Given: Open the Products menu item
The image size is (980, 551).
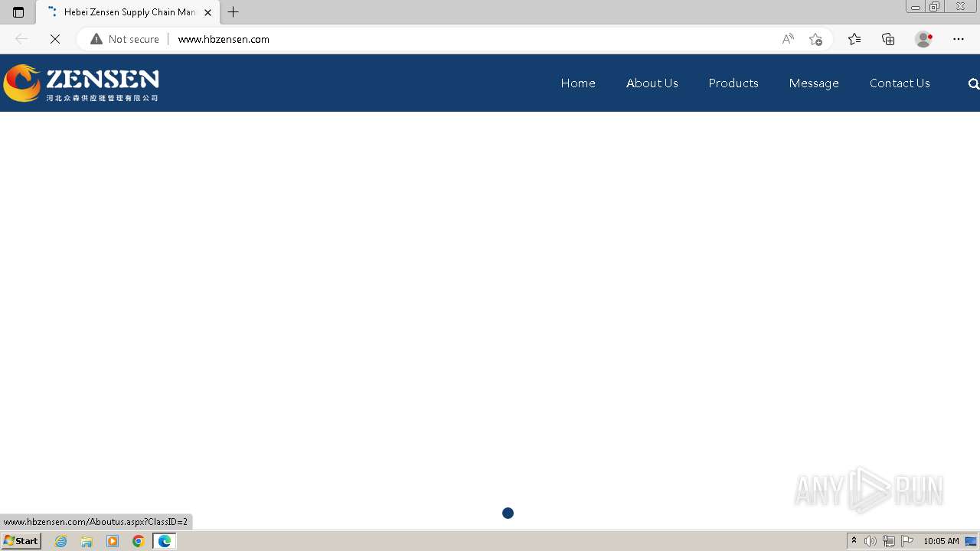Looking at the screenshot, I should pyautogui.click(x=733, y=83).
